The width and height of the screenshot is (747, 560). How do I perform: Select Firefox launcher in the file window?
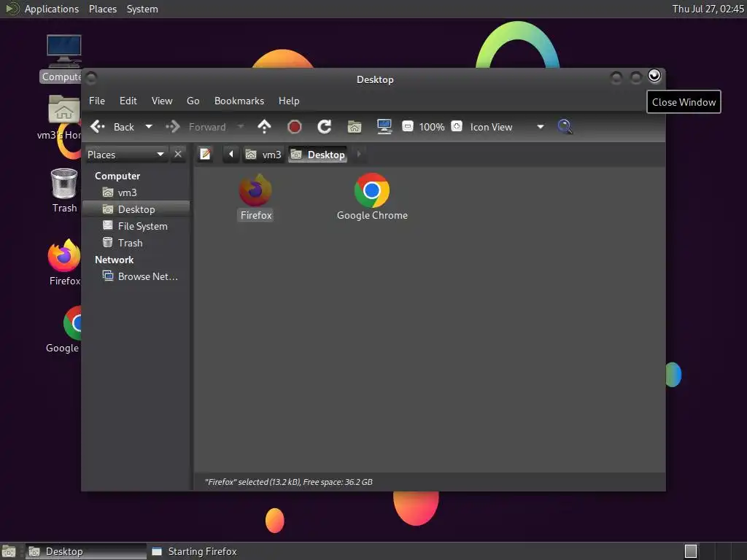[255, 198]
